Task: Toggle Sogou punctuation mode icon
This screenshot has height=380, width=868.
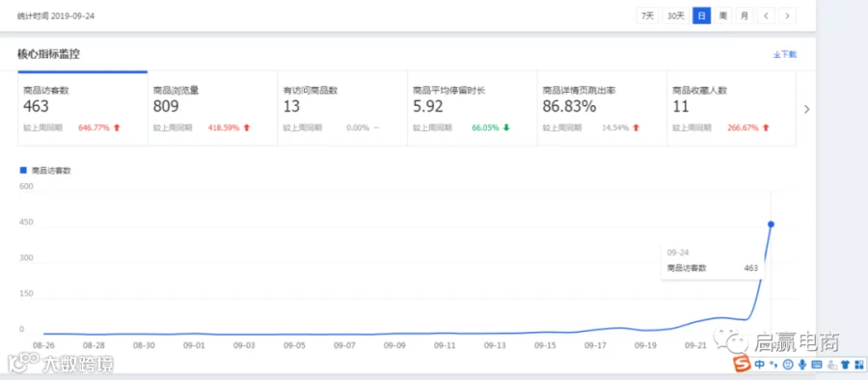Action: click(773, 365)
